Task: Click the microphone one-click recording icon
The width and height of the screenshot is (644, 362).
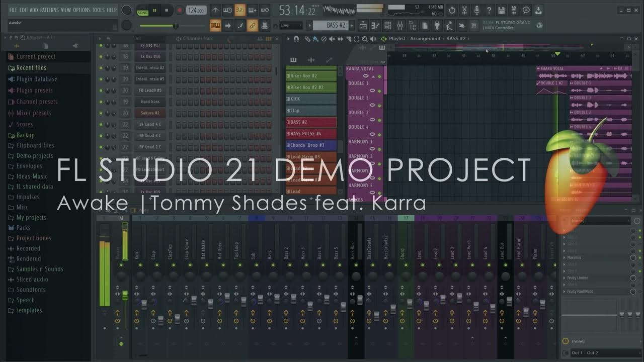Action: click(x=476, y=10)
